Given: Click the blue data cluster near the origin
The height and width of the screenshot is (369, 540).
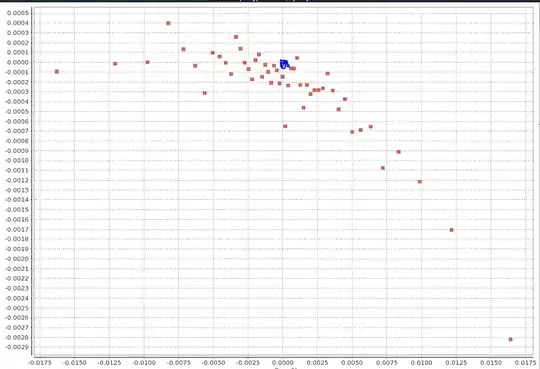Looking at the screenshot, I should 284,64.
